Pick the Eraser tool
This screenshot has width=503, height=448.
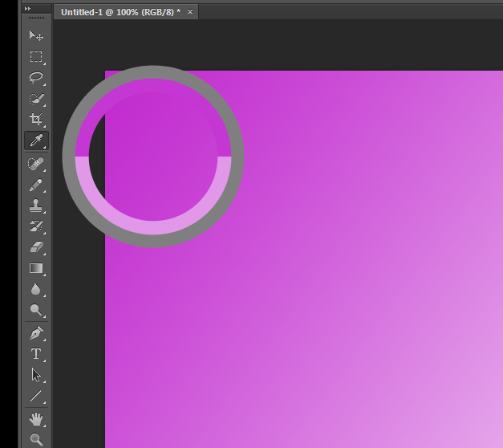point(36,247)
